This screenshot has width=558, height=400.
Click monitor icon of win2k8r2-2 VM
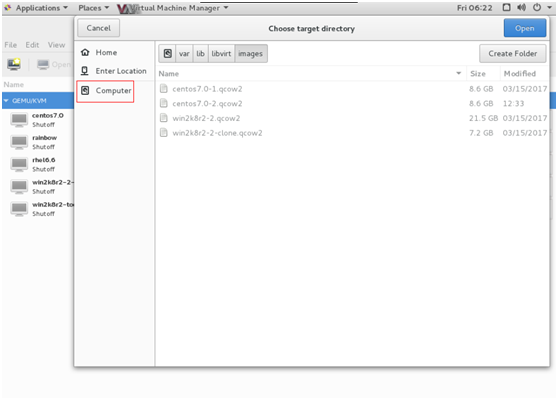coord(19,186)
